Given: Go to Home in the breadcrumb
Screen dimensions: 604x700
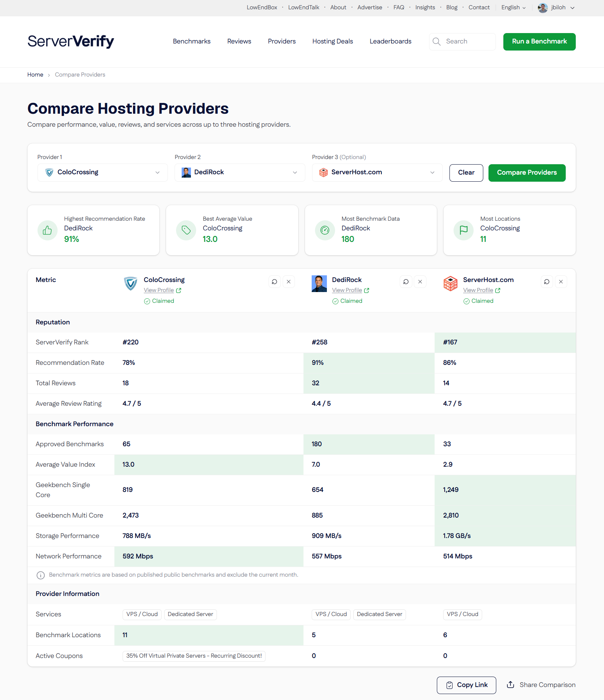Looking at the screenshot, I should point(35,75).
